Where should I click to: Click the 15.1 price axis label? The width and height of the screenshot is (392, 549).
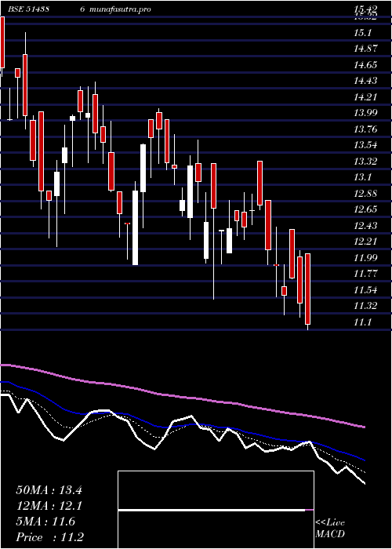point(362,33)
